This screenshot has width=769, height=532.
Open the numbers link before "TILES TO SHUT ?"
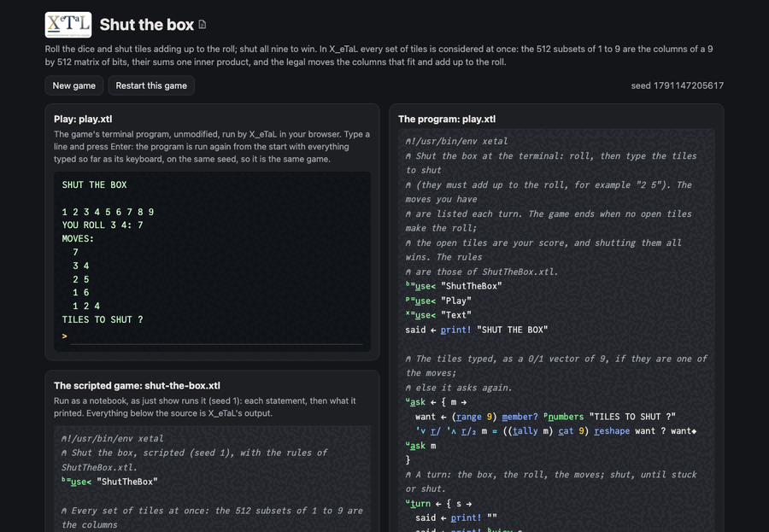click(566, 416)
